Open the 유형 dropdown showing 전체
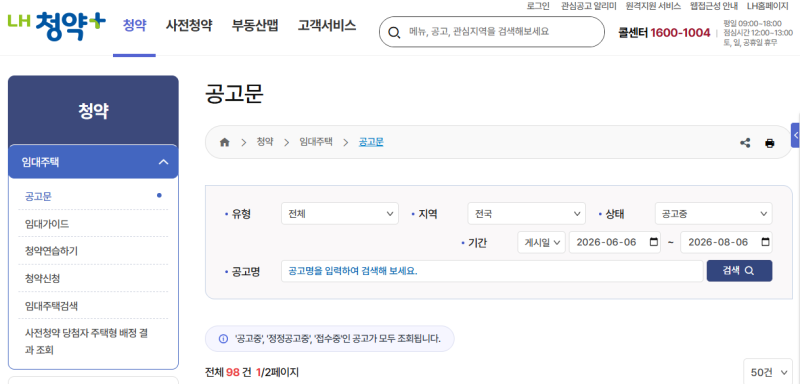Image resolution: width=800 pixels, height=384 pixels. coord(340,214)
